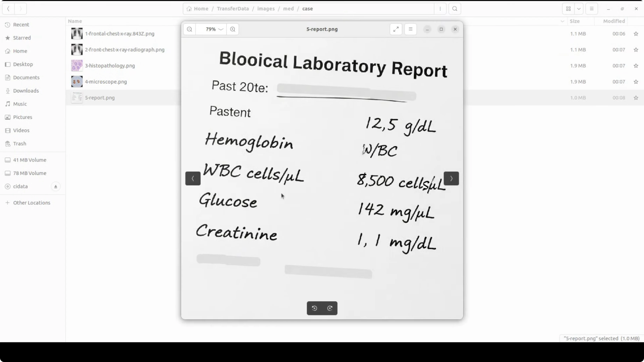Viewport: 644px width, 362px height.
Task: Navigate to TransferData in path bar
Action: point(233,9)
